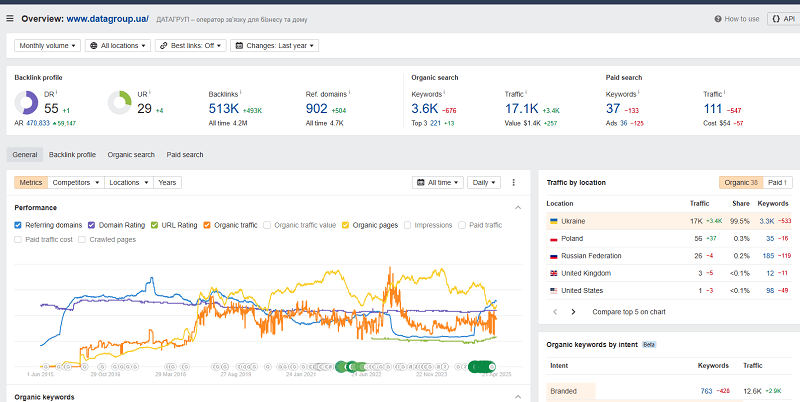Open the hamburger menu next to Overview
The height and width of the screenshot is (402, 800).
click(10, 19)
